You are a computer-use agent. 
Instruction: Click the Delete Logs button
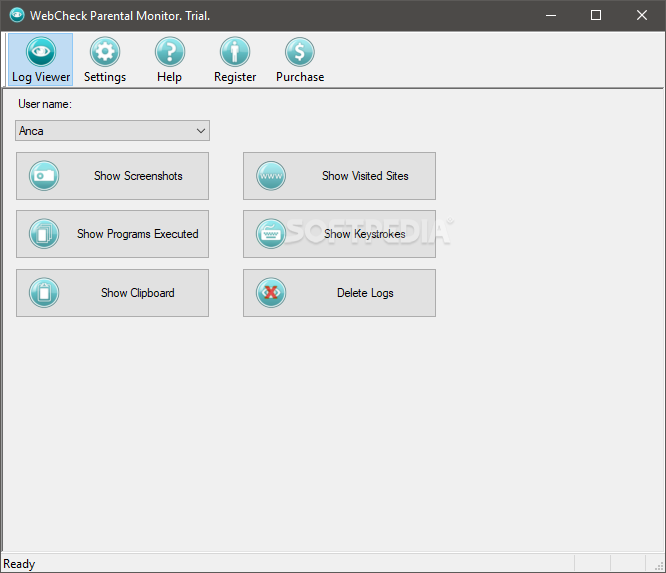click(339, 293)
